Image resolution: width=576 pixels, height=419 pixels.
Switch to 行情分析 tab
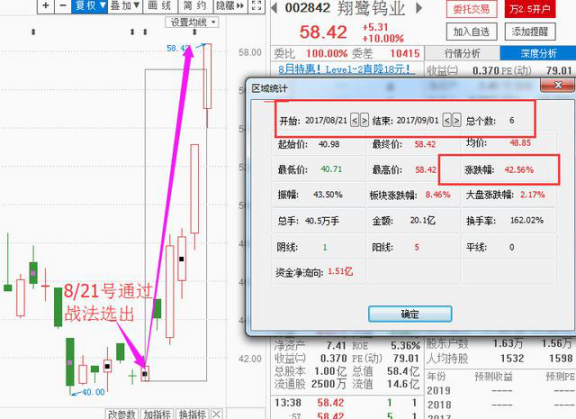(462, 54)
